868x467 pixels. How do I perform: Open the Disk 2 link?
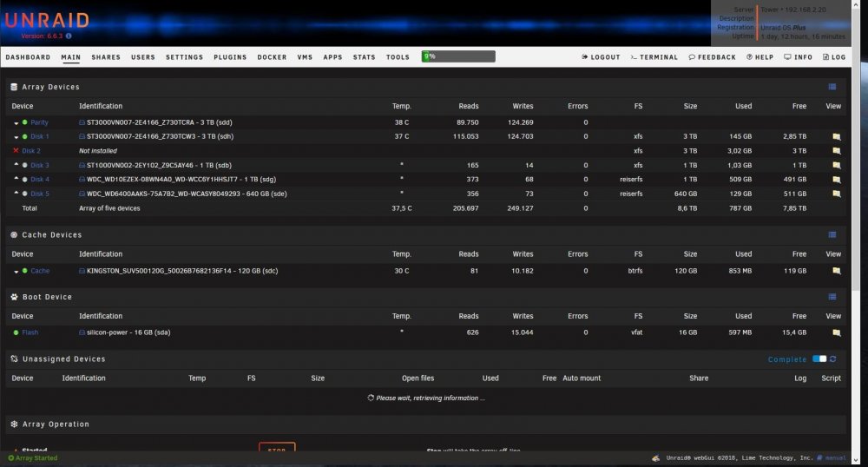[x=31, y=151]
